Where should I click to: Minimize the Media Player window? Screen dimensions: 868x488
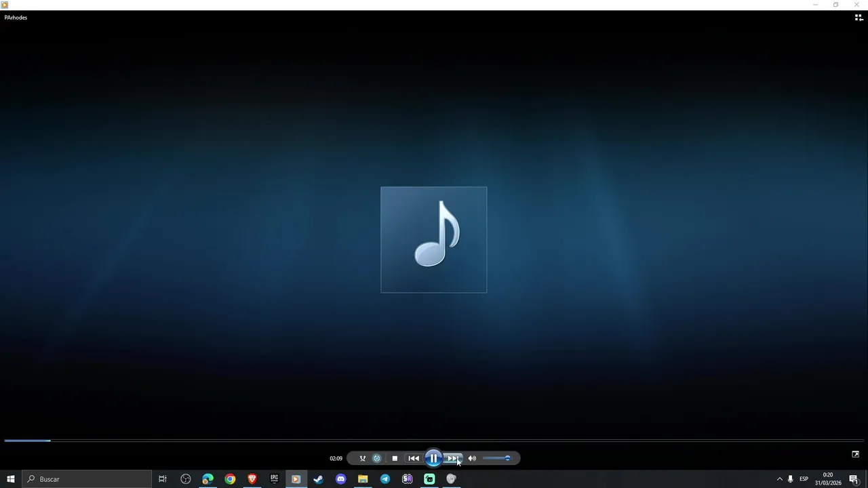(815, 5)
